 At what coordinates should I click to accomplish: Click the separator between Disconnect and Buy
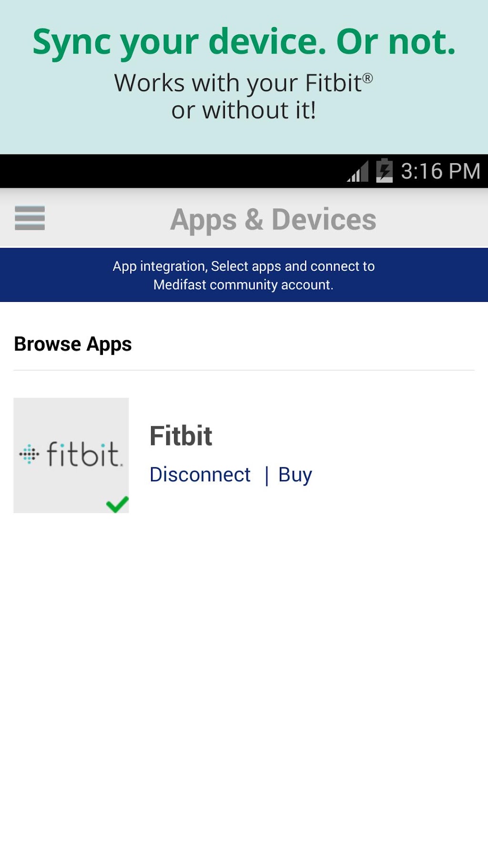(x=267, y=475)
